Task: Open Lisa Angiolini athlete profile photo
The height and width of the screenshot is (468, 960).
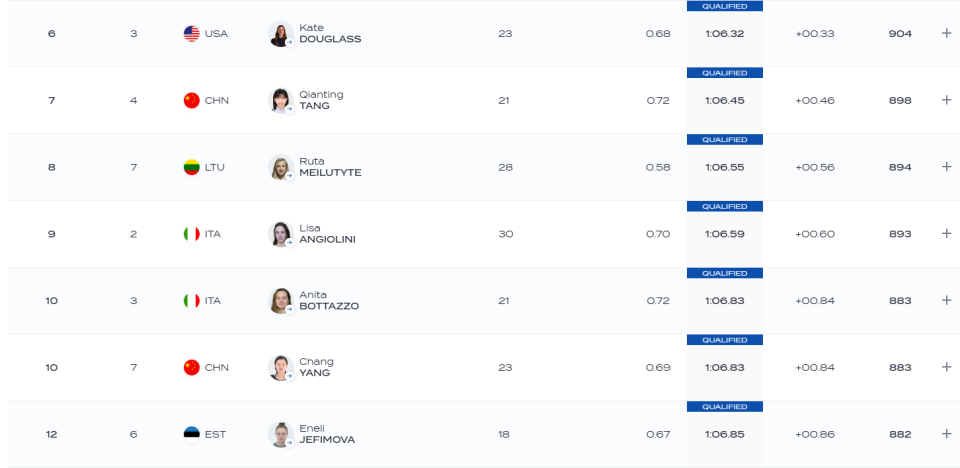Action: pos(281,234)
